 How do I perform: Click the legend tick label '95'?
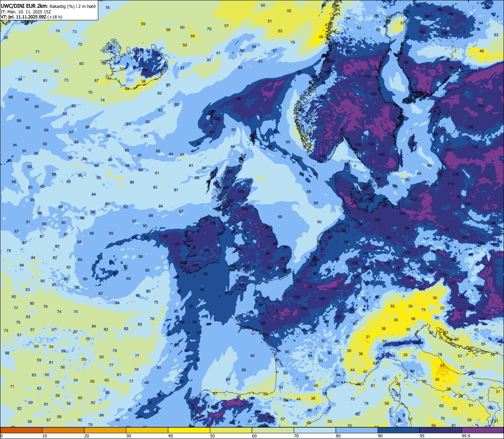(x=422, y=436)
